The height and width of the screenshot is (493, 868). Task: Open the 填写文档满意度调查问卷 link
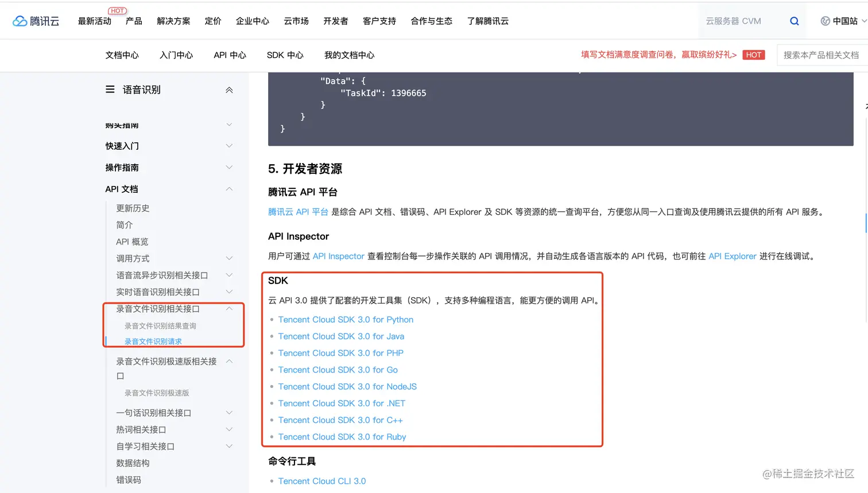coord(658,55)
